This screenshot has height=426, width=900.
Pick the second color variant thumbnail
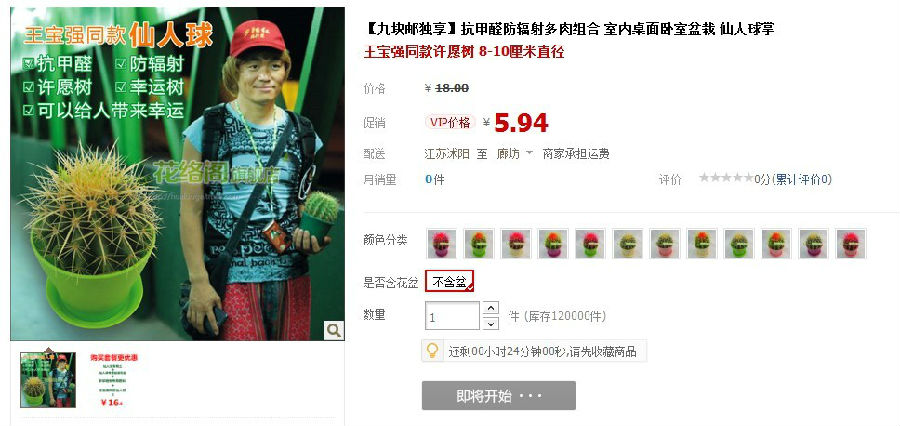(x=479, y=243)
